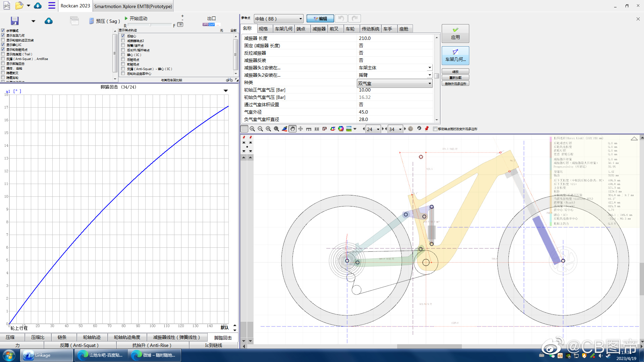Select the hand pan tool
Viewport: 644px width, 362px height.
pyautogui.click(x=292, y=129)
